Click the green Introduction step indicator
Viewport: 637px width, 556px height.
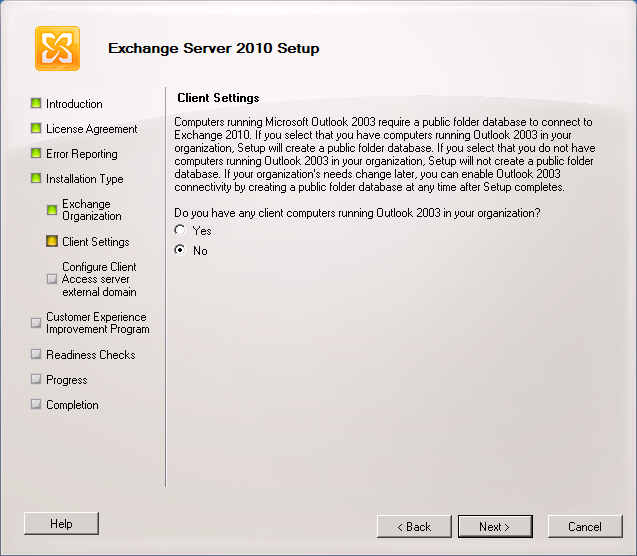(36, 103)
